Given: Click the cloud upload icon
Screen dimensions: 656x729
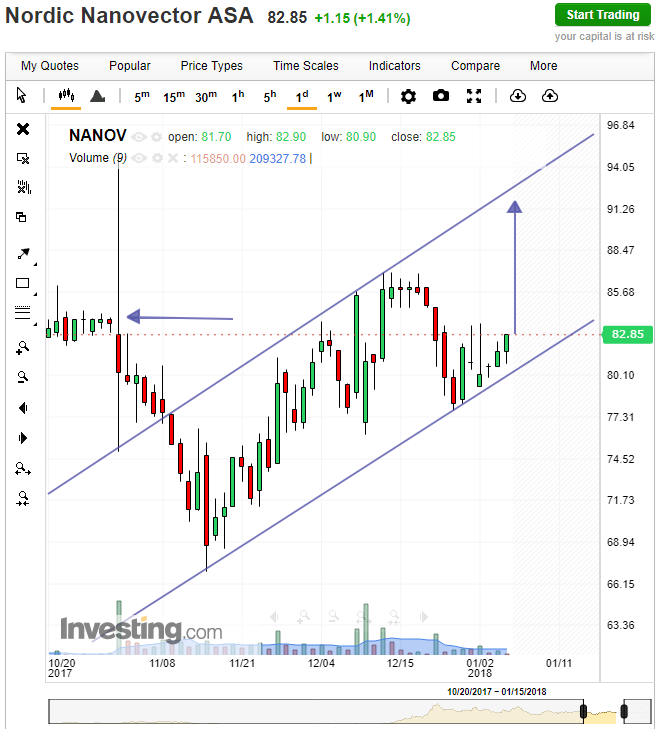Looking at the screenshot, I should (550, 96).
